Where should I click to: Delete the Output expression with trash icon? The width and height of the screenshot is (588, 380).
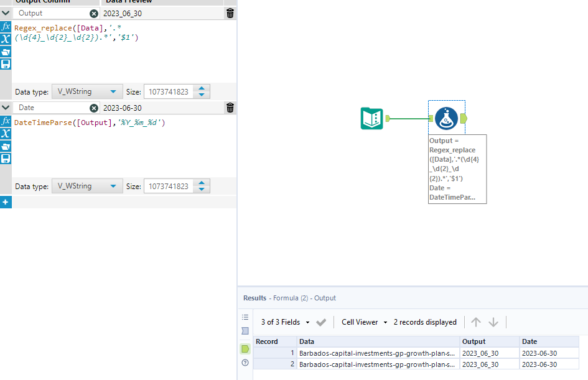coord(230,14)
